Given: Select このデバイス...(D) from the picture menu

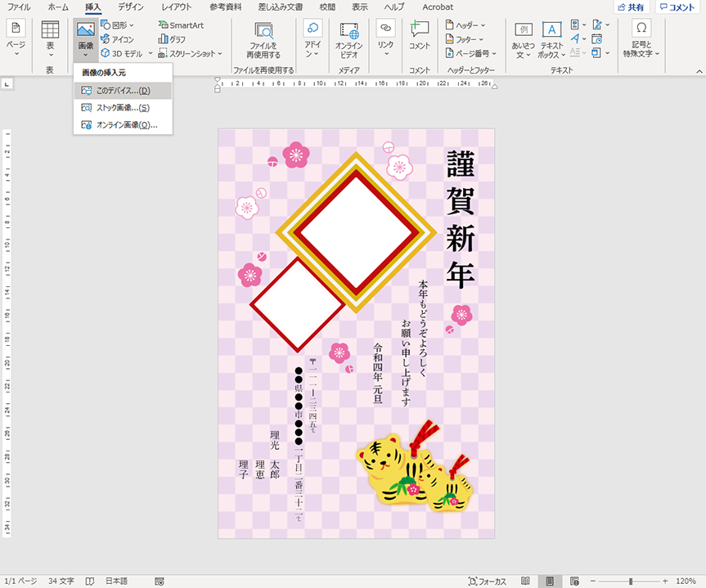Looking at the screenshot, I should point(123,91).
